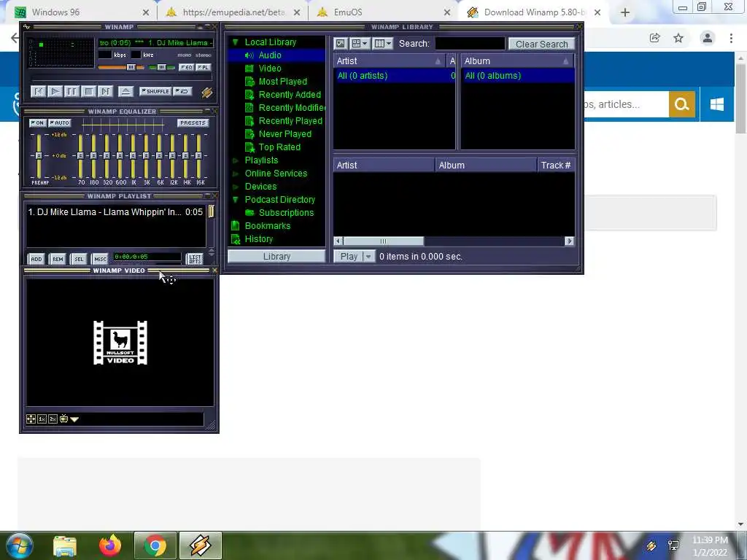Start playback with the Winamp Play button

click(x=55, y=91)
